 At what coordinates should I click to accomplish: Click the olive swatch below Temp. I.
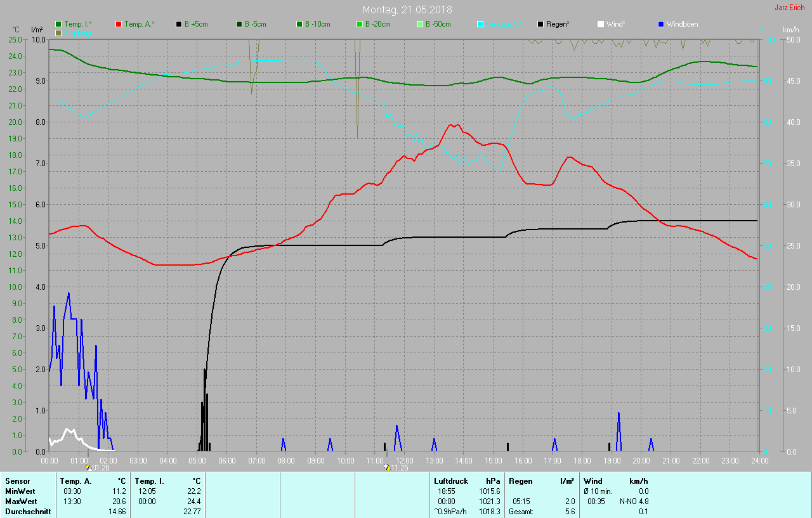pyautogui.click(x=59, y=32)
